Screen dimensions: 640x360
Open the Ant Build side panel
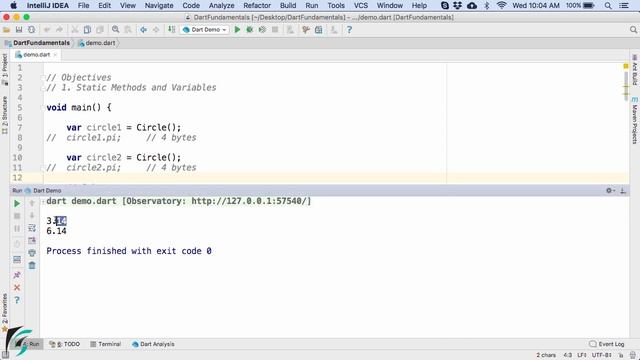(x=635, y=70)
